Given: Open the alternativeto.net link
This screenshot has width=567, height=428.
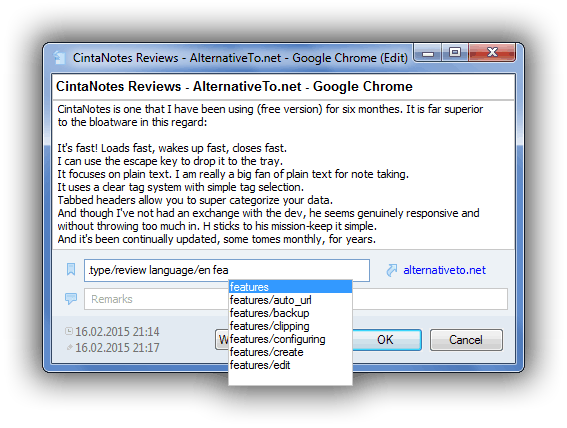Looking at the screenshot, I should coord(444,270).
